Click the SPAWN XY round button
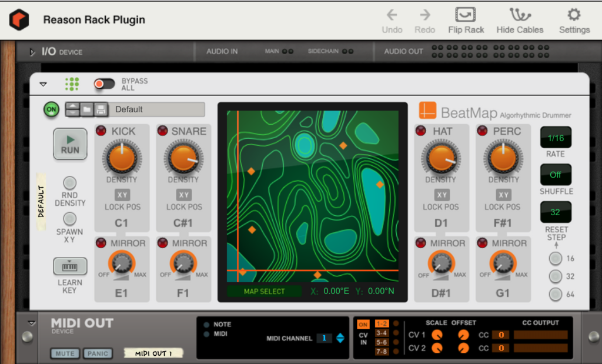 [69, 219]
